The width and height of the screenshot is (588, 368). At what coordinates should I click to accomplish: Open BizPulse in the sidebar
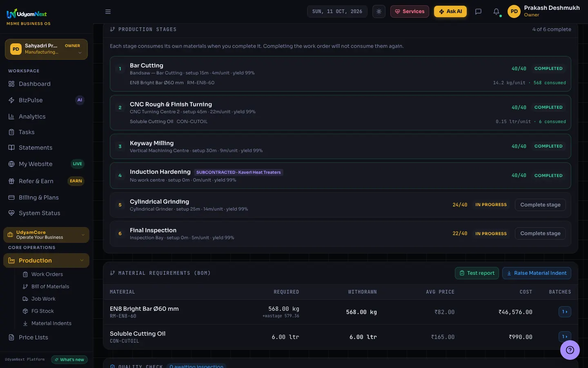(46, 100)
